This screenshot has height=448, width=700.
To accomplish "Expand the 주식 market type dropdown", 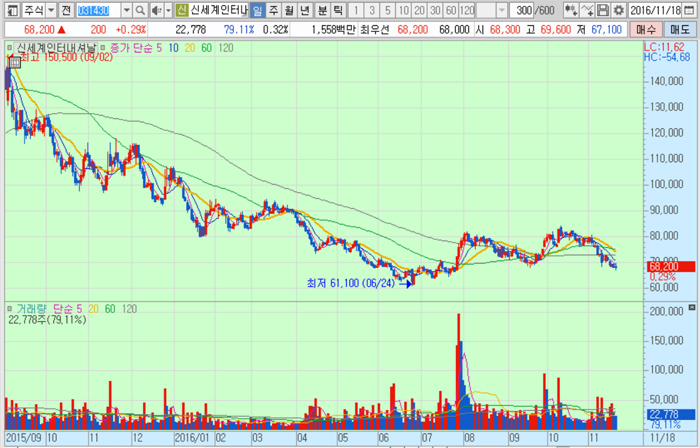I will coord(48,10).
